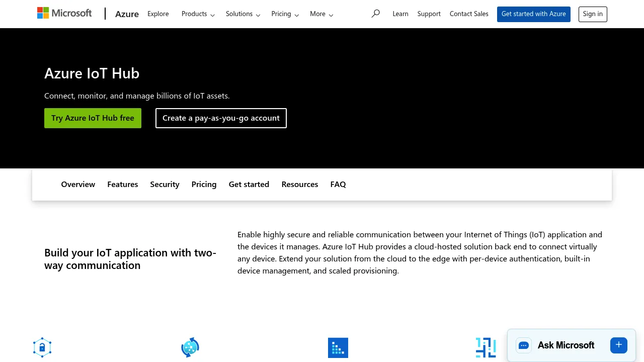This screenshot has height=362, width=644.
Task: Click the Explore link
Action: [x=158, y=14]
